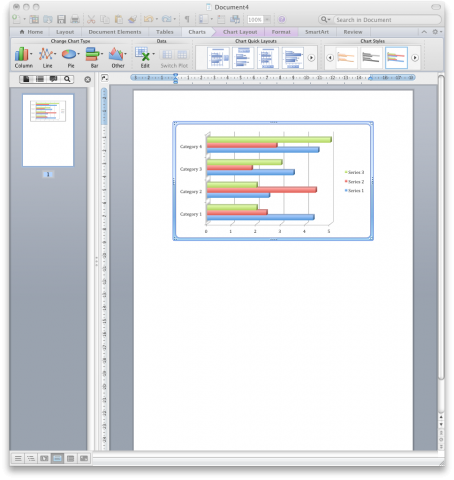The image size is (454, 480).
Task: Print using the printer icon
Action: pyautogui.click(x=75, y=19)
